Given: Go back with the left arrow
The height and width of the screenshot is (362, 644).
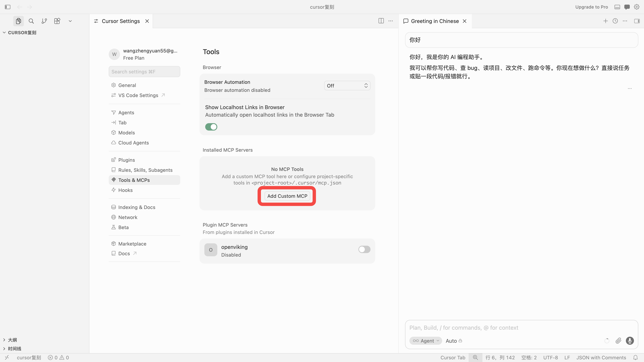Looking at the screenshot, I should click(x=19, y=7).
